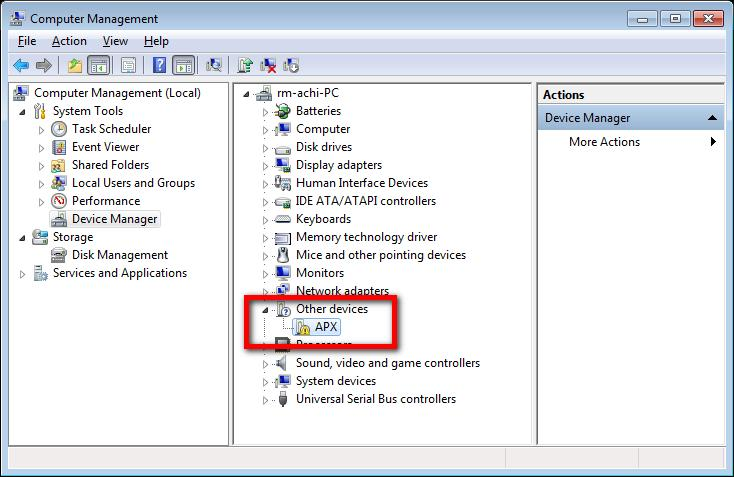
Task: Expand the Human Interface Devices category
Action: click(x=265, y=184)
